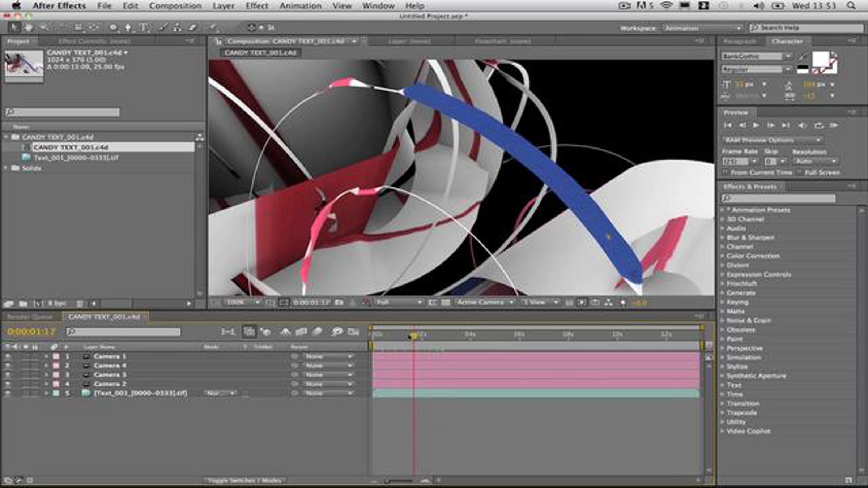This screenshot has height=488, width=868.
Task: Enable From Current Time checkbox
Action: coord(726,172)
